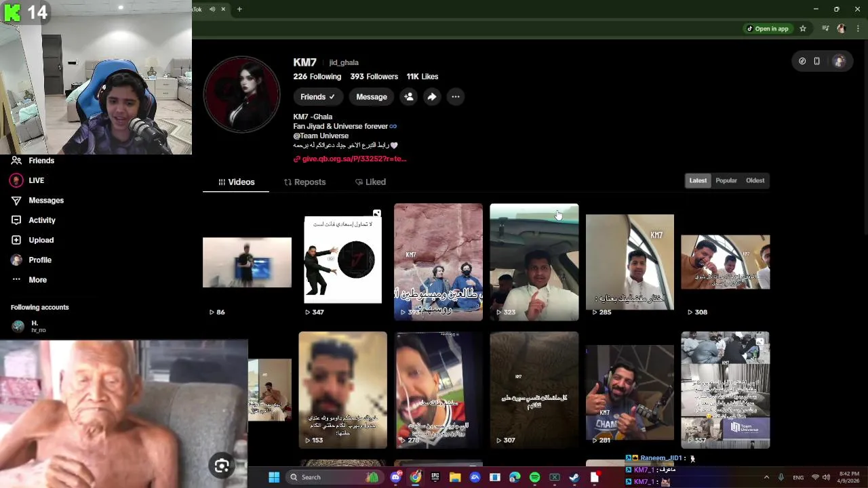Viewport: 868px width, 488px height.
Task: Mute the TikTok tab audio icon
Action: [x=212, y=9]
